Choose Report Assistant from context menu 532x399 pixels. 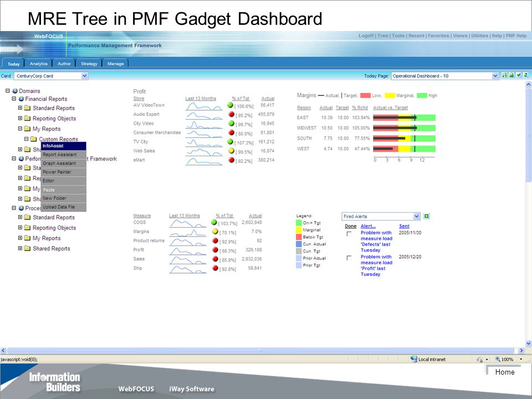(63, 155)
